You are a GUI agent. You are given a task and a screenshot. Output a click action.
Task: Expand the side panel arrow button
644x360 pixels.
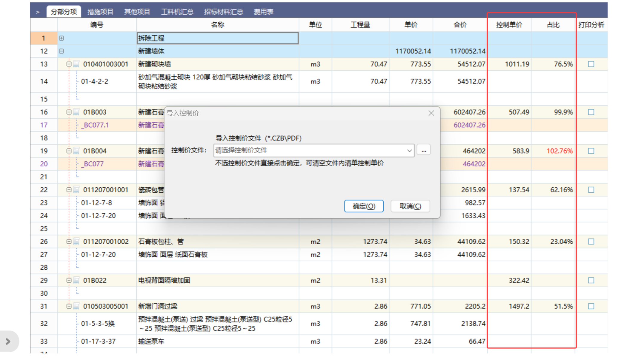pos(8,341)
